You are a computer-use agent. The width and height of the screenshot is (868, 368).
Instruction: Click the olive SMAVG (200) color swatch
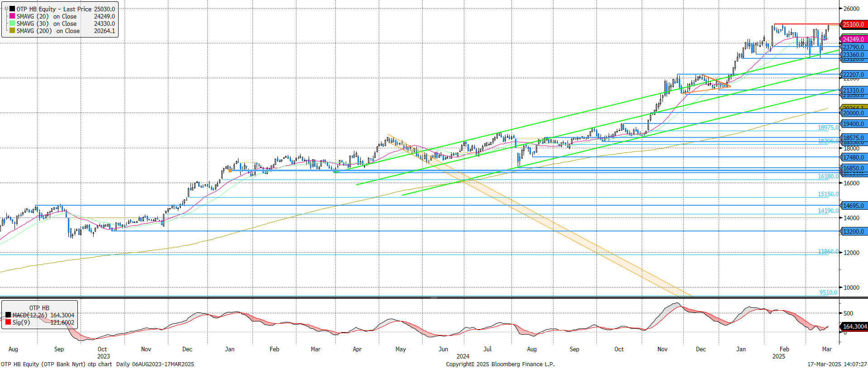pos(12,30)
